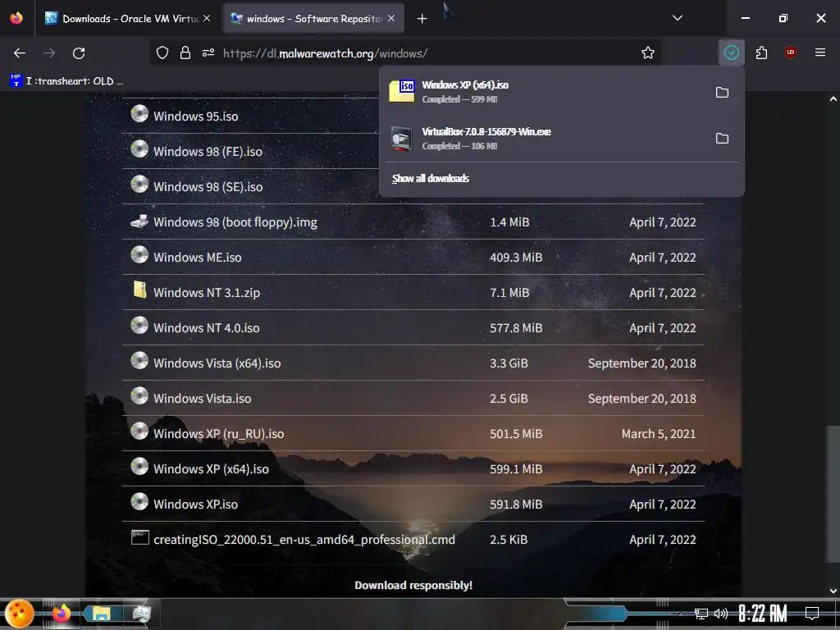Open the 8:22 AM taskbar clock
The image size is (840, 630).
tap(763, 614)
